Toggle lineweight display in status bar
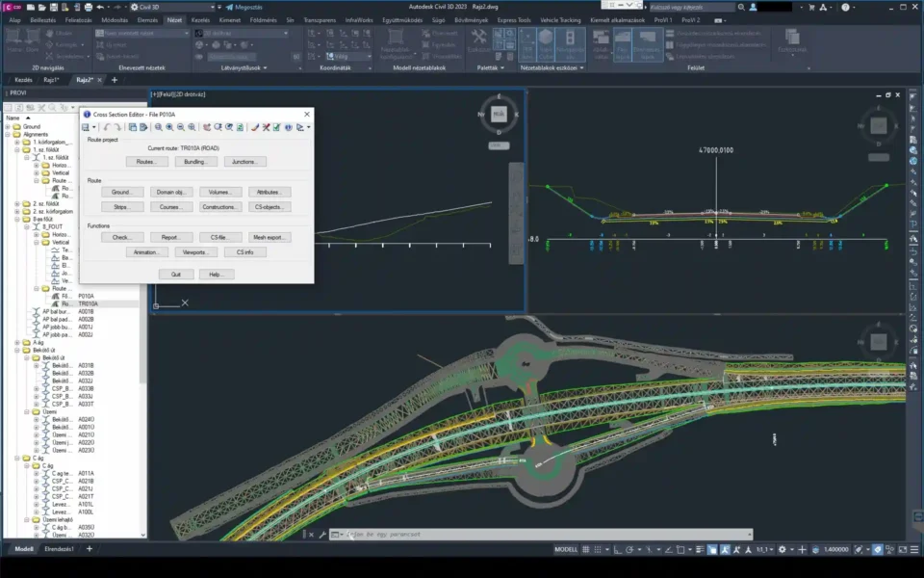This screenshot has width=924, height=578. pos(700,549)
